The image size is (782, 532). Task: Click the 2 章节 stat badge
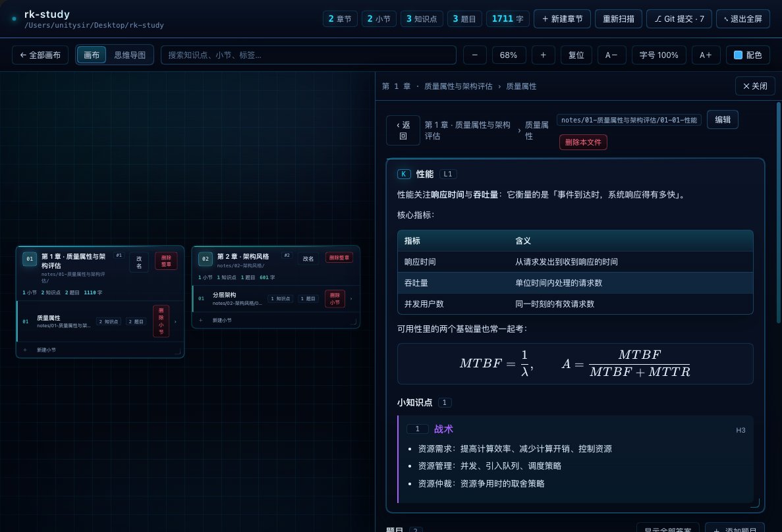[x=340, y=19]
